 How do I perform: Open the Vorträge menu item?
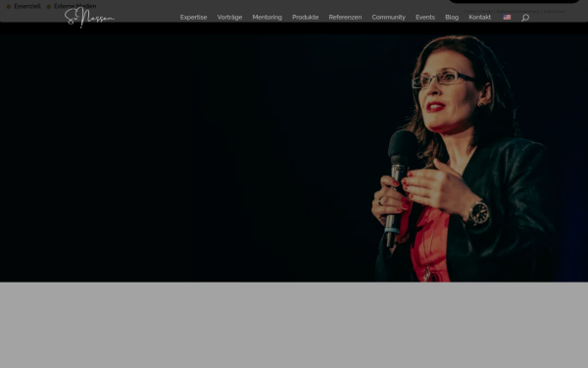[229, 18]
